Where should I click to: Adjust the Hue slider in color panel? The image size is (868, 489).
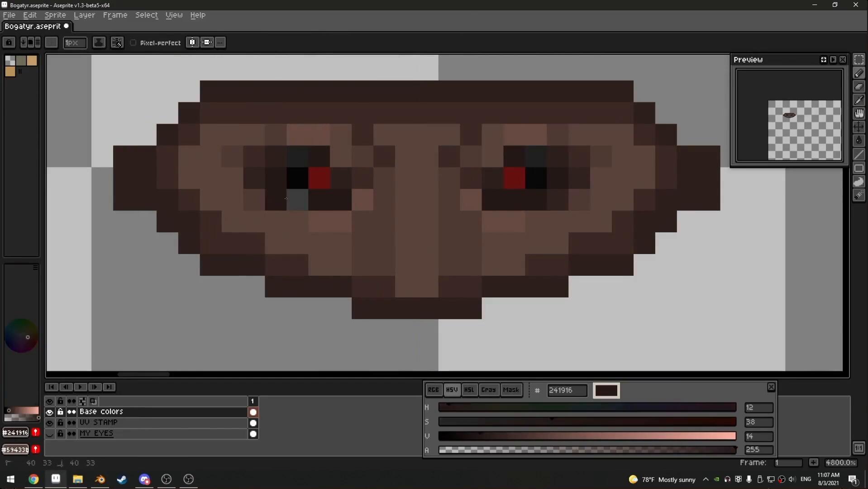pyautogui.click(x=587, y=407)
